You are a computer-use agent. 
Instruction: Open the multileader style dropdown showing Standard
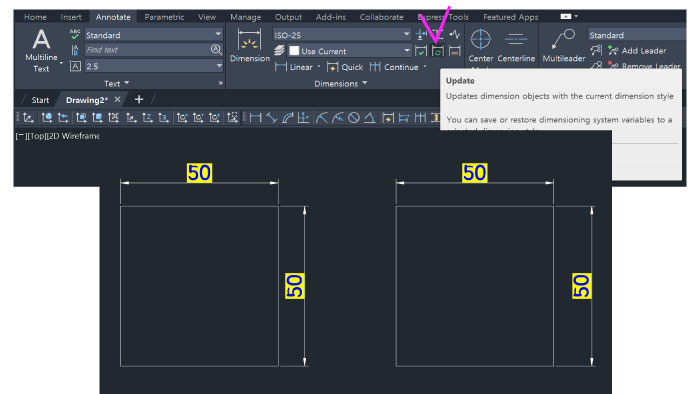[x=637, y=35]
